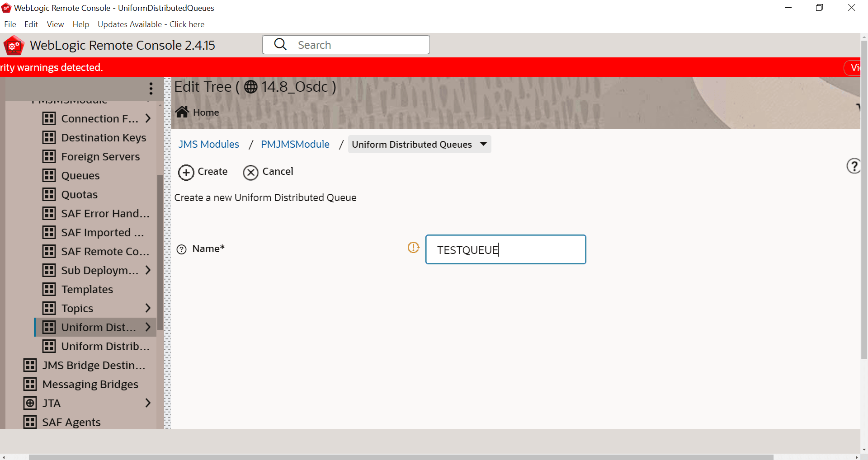Screen dimensions: 868x460
Task: Select the Uniform Distrib... tree item below the highlighted row
Action: (105, 346)
